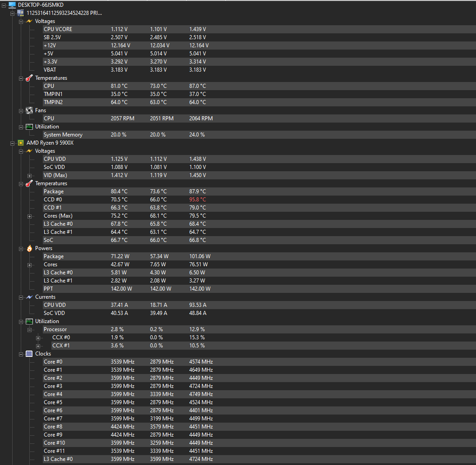Collapse the motherboard Utilization section
This screenshot has height=465, width=476.
[x=21, y=127]
